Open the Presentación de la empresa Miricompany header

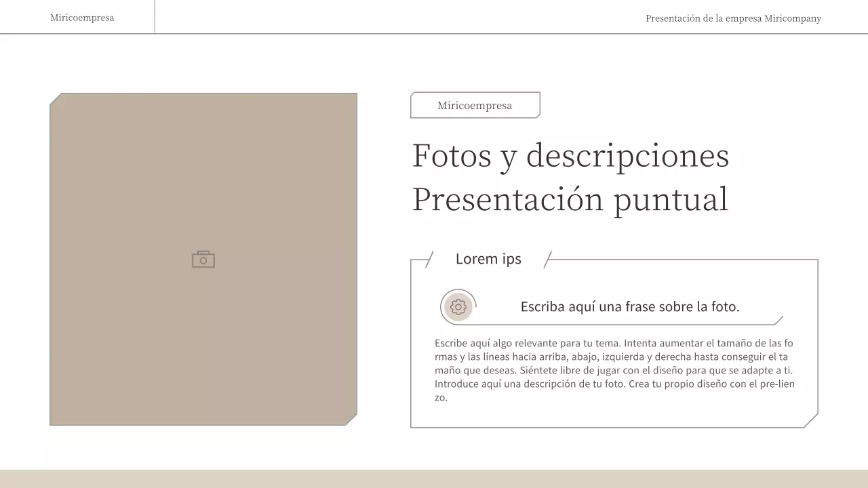733,18
